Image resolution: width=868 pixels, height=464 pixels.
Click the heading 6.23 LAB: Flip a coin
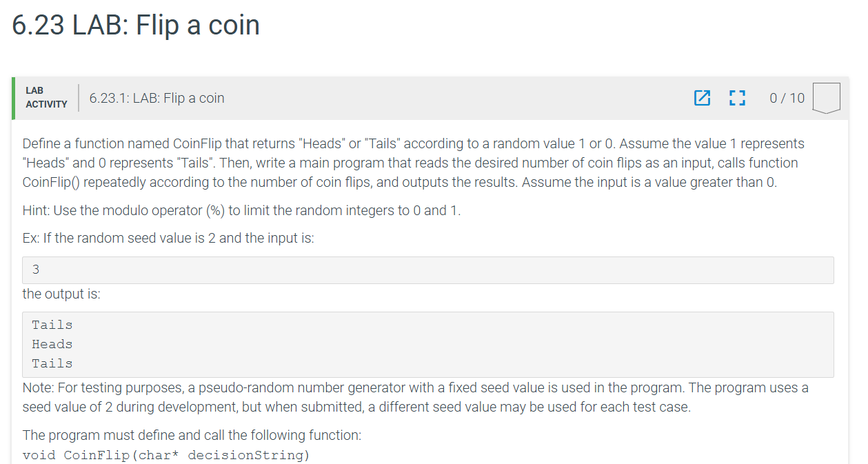(x=135, y=25)
